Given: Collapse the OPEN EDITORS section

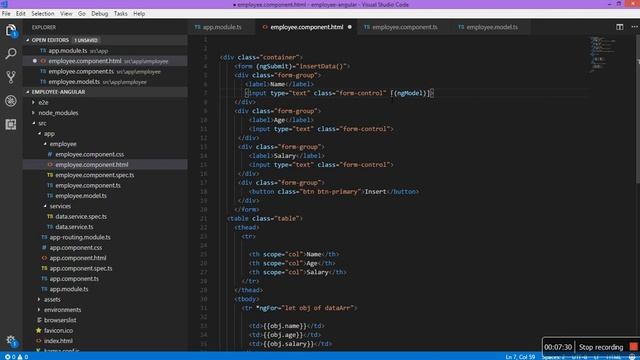Looking at the screenshot, I should tap(28, 40).
